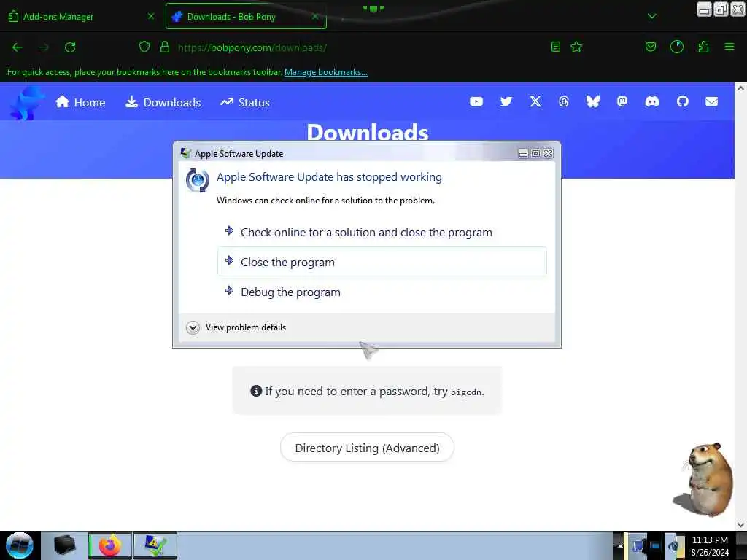Open the Discord social icon
The image size is (747, 560).
[x=652, y=101]
